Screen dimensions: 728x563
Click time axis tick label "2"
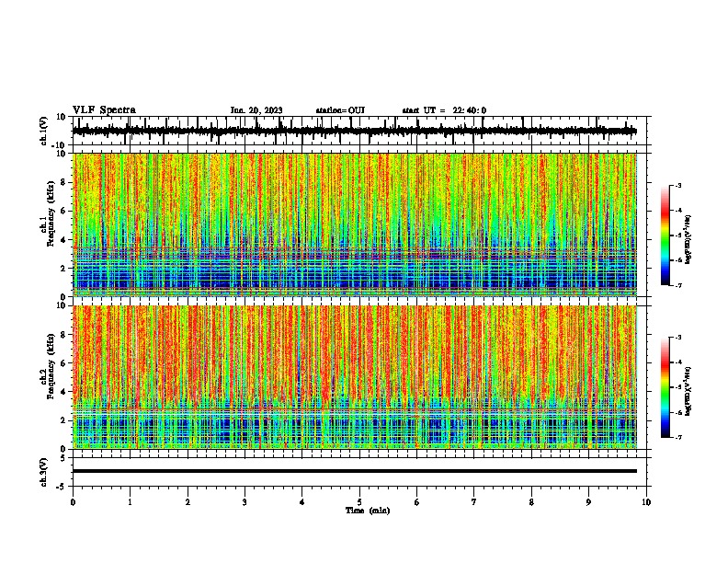tap(188, 502)
